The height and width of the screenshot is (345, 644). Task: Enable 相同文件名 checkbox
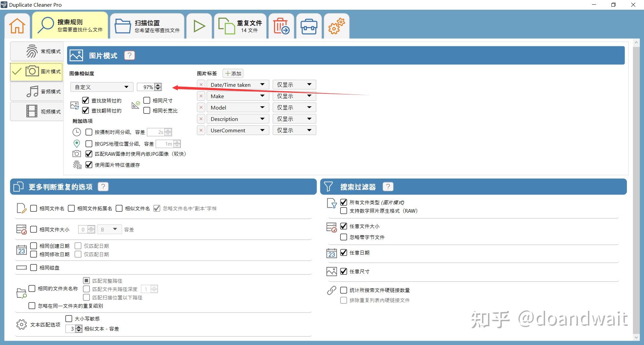pos(34,208)
